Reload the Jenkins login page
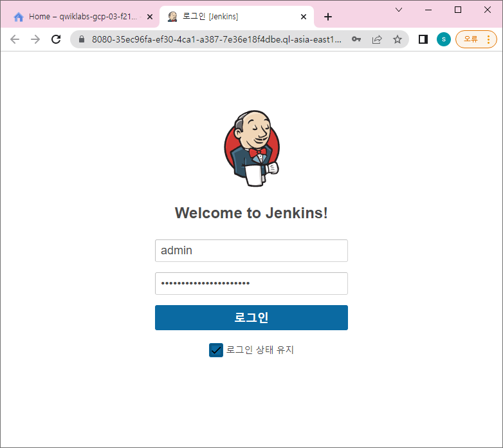 56,39
